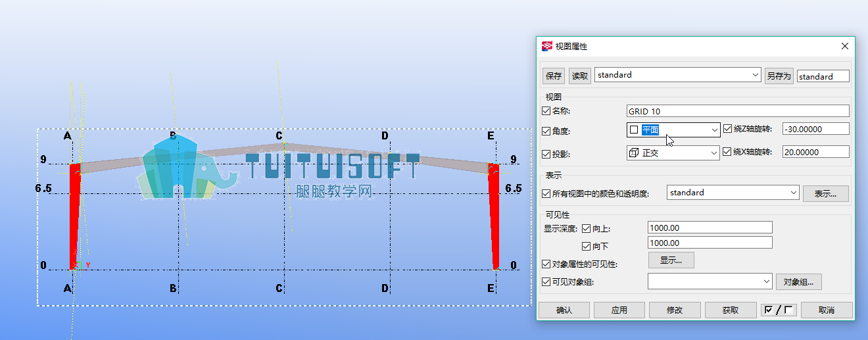Toggle 所有视图中的颜色和透明度 checkbox
This screenshot has width=868, height=340.
pyautogui.click(x=546, y=193)
